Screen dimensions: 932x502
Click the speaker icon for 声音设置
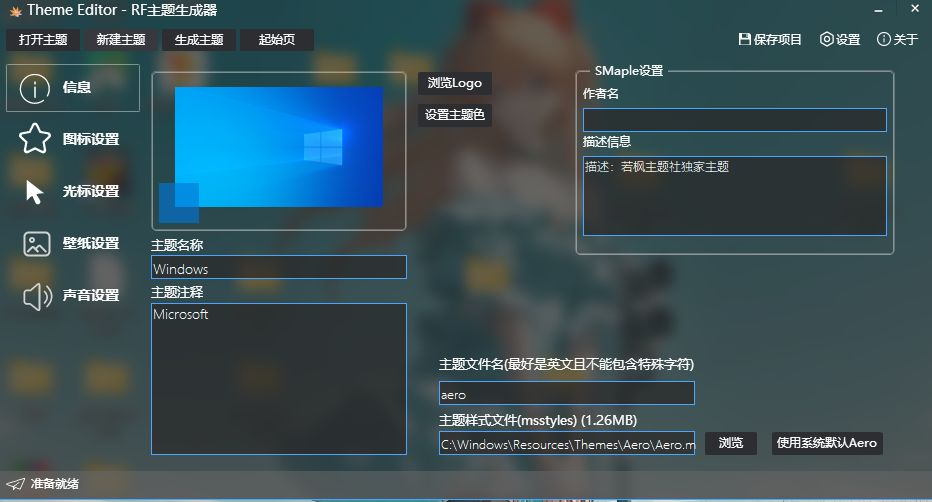tap(37, 296)
